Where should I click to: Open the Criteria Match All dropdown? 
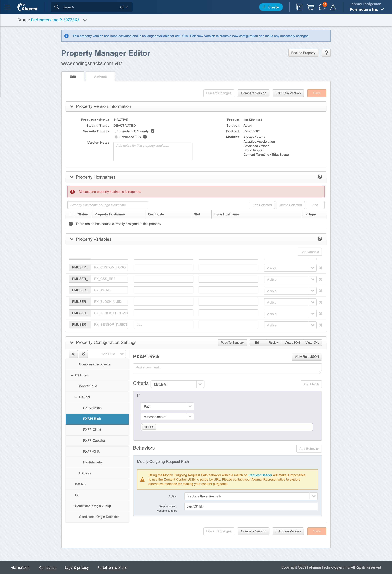pyautogui.click(x=177, y=384)
